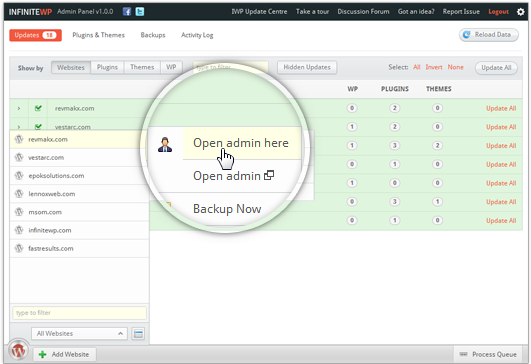Show updates by Themes
The image size is (531, 364).
[x=142, y=67]
